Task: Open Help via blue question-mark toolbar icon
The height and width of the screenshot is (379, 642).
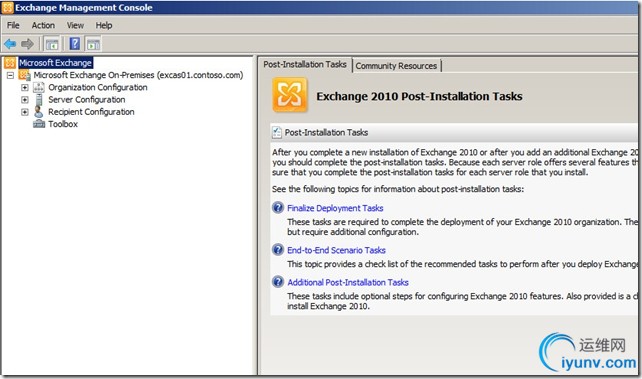Action: pos(75,44)
